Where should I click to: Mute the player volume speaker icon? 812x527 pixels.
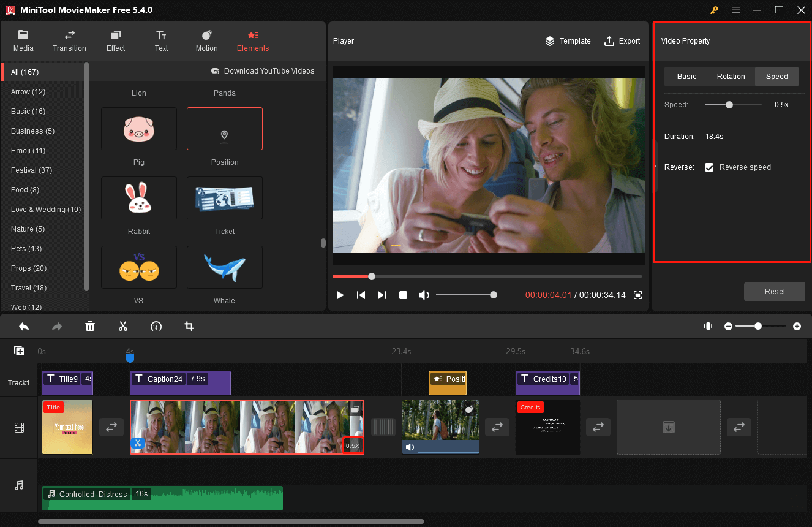click(x=424, y=295)
